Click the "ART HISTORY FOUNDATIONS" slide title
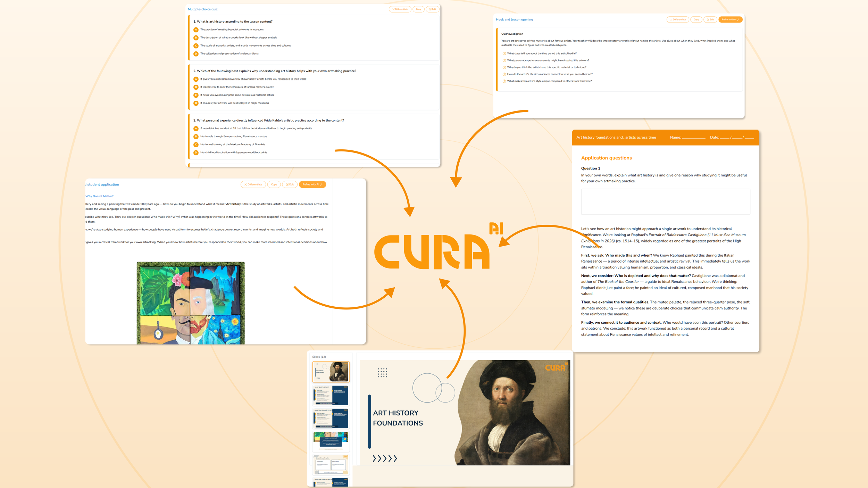 [398, 418]
